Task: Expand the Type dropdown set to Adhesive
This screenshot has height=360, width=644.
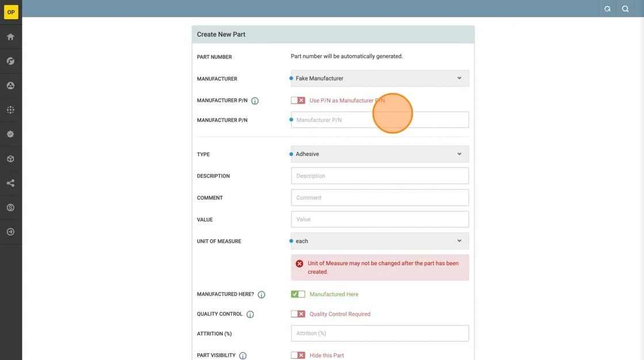Action: click(379, 154)
